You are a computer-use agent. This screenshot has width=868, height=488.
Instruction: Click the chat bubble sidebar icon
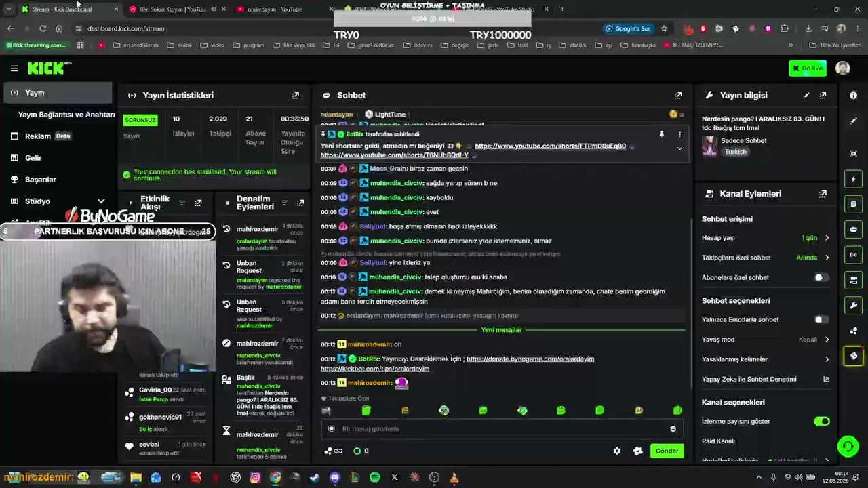[854, 230]
